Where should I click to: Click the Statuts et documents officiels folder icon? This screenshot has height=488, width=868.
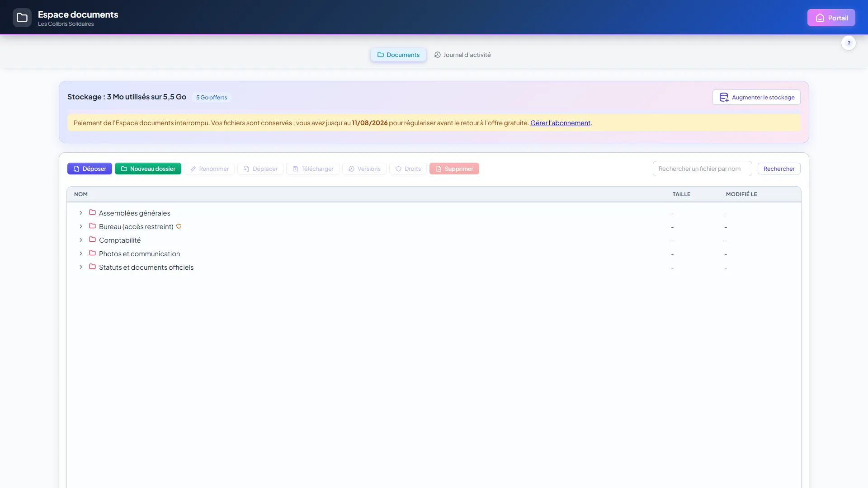[x=92, y=267]
